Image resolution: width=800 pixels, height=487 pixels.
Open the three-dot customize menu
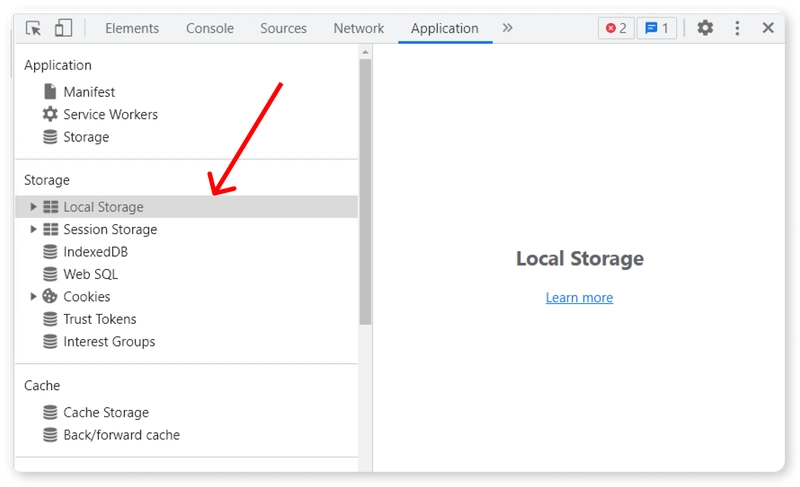[x=737, y=28]
